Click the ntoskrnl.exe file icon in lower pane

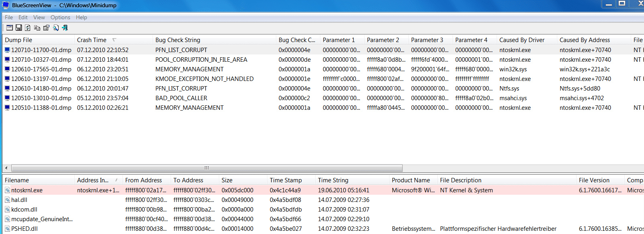[7, 190]
